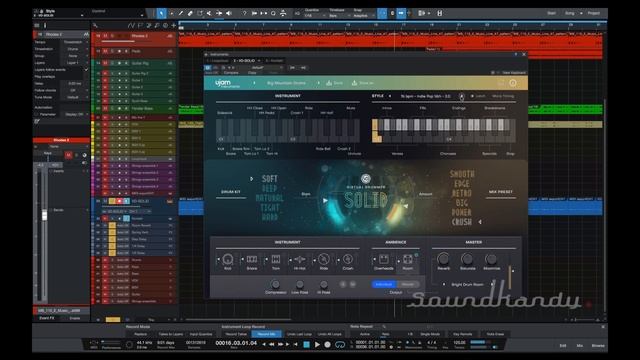This screenshot has height=360, width=640.
Task: Select the Arrow tool in Studio One toolbar
Action: coord(162,13)
